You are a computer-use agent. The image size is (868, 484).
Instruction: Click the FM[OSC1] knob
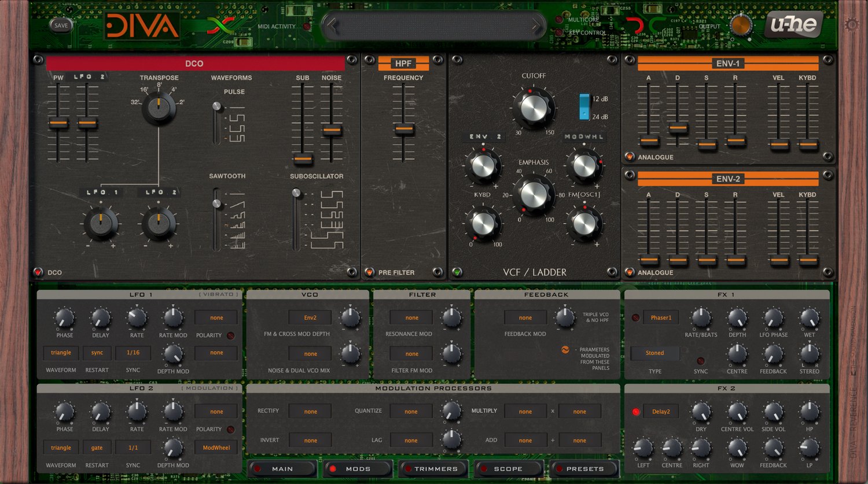pos(584,224)
